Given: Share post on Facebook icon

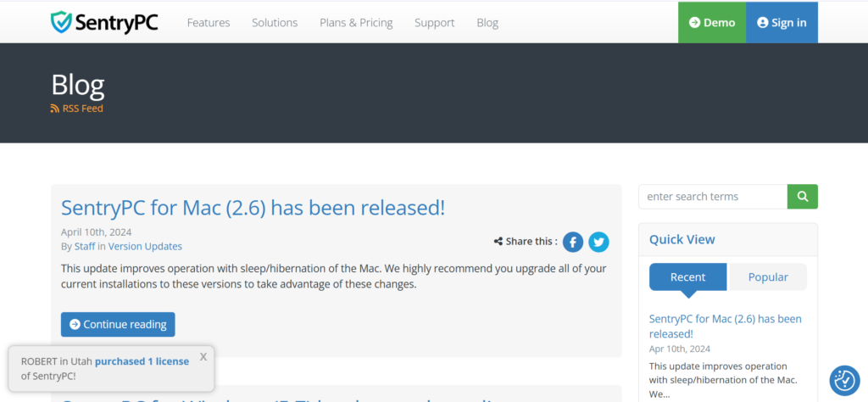Looking at the screenshot, I should click(x=573, y=242).
